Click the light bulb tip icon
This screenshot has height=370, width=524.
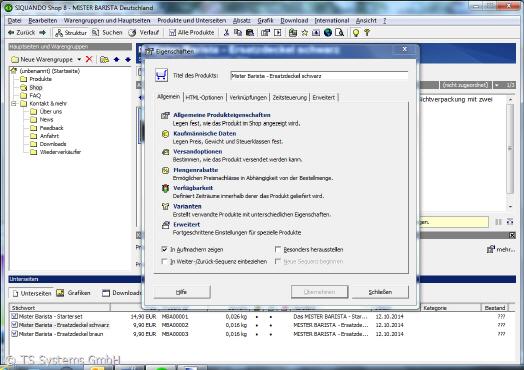click(x=356, y=32)
